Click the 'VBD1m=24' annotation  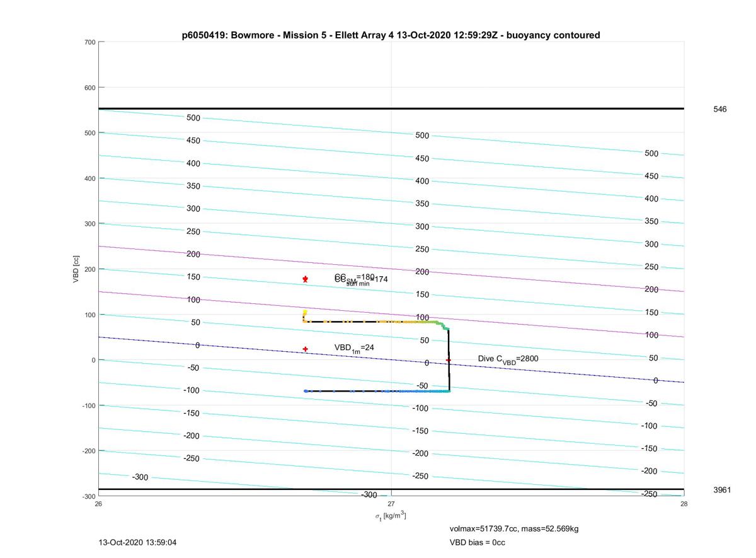coord(353,348)
